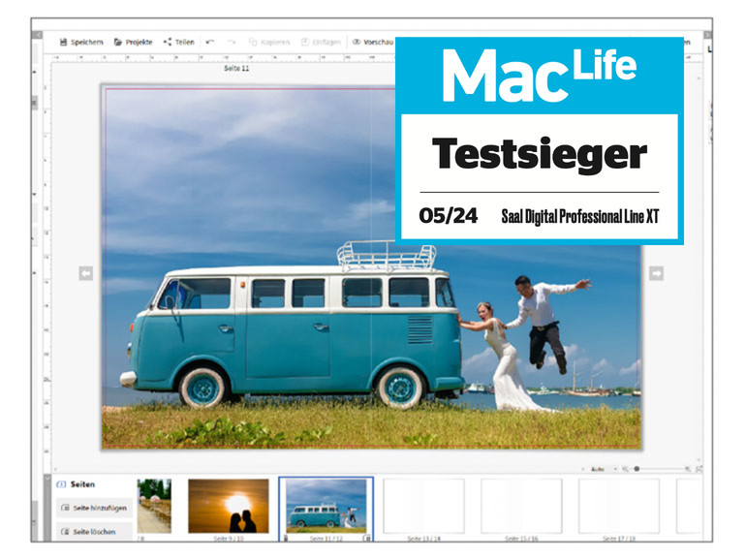Collapse the Seiten panel arrow

click(x=47, y=479)
